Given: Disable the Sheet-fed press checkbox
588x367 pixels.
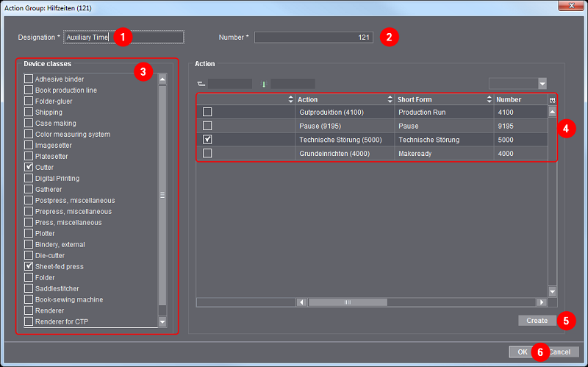Looking at the screenshot, I should click(29, 266).
